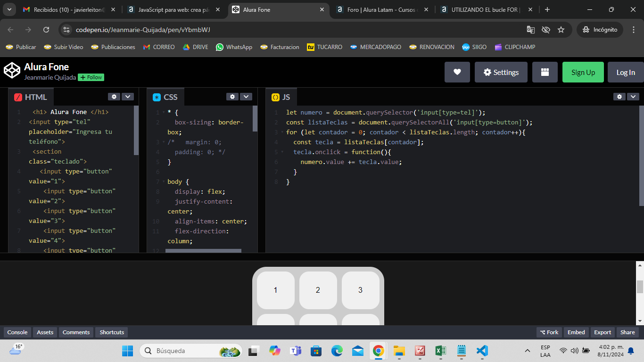Image resolution: width=644 pixels, height=362 pixels.
Task: Open the Jeanmarie Quijada profile link
Action: click(50, 77)
